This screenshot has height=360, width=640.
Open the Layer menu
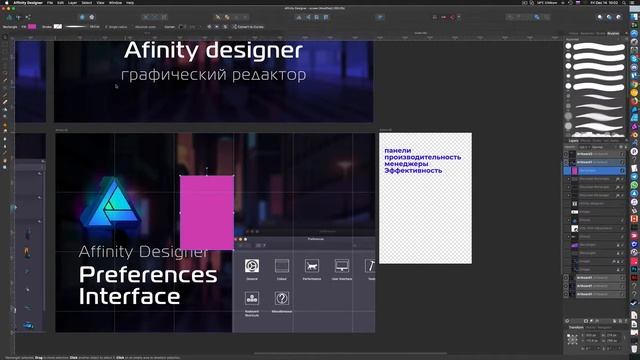tap(72, 2)
